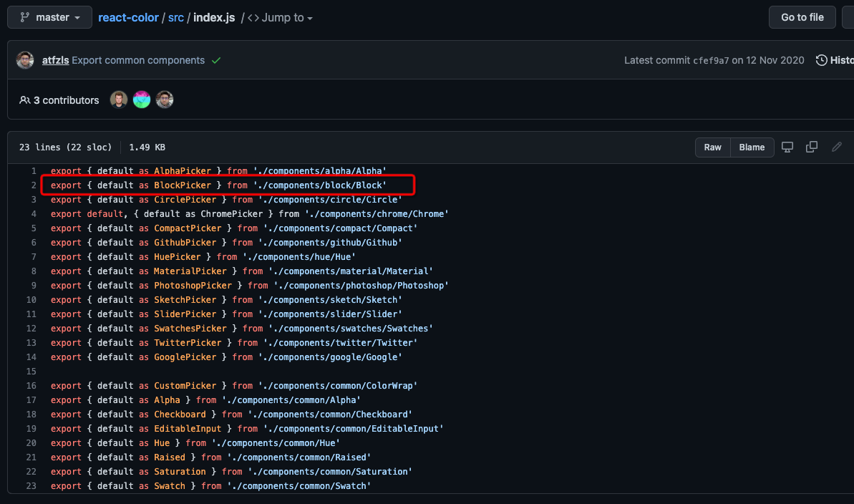The width and height of the screenshot is (854, 504).
Task: Click TwitterPicker identifier
Action: tap(188, 343)
